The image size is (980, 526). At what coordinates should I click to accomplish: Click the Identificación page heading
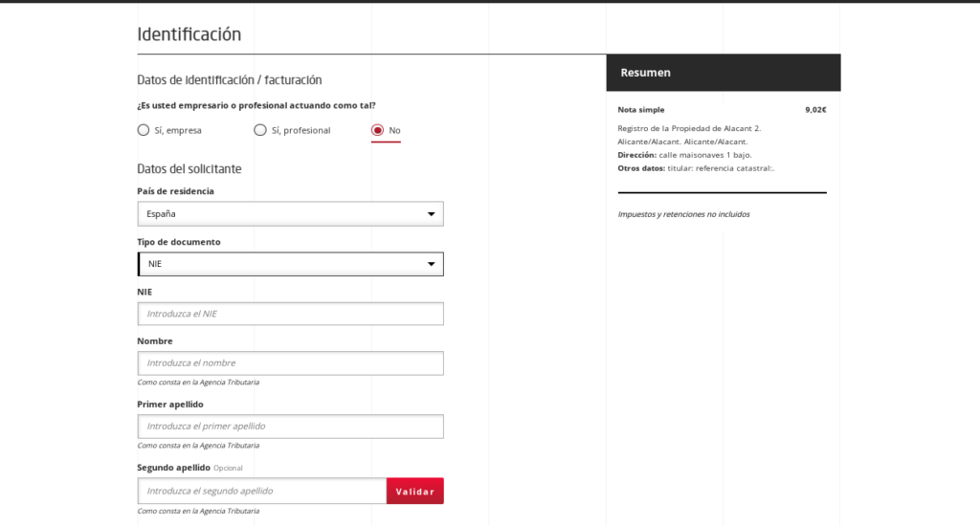coord(189,34)
